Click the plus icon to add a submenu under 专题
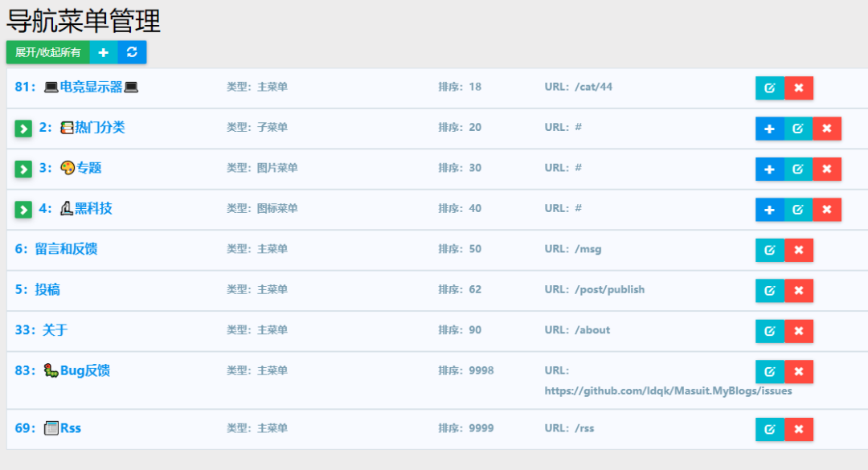The image size is (868, 470). click(x=770, y=169)
